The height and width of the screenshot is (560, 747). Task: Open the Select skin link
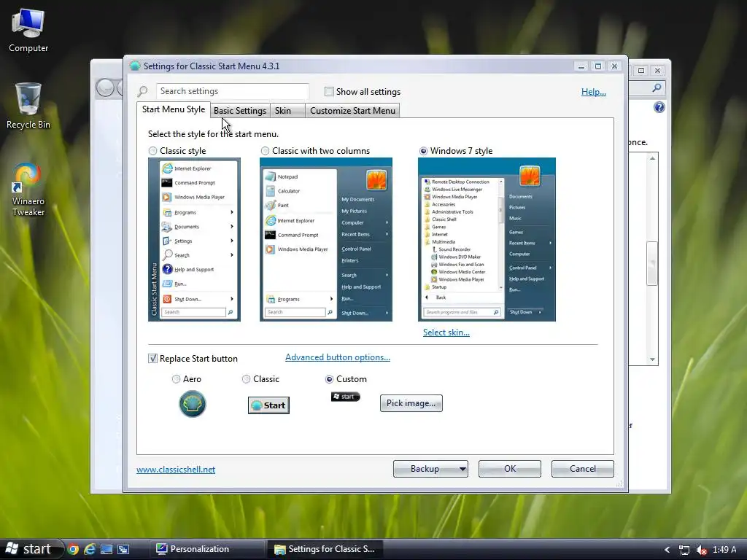pos(446,332)
